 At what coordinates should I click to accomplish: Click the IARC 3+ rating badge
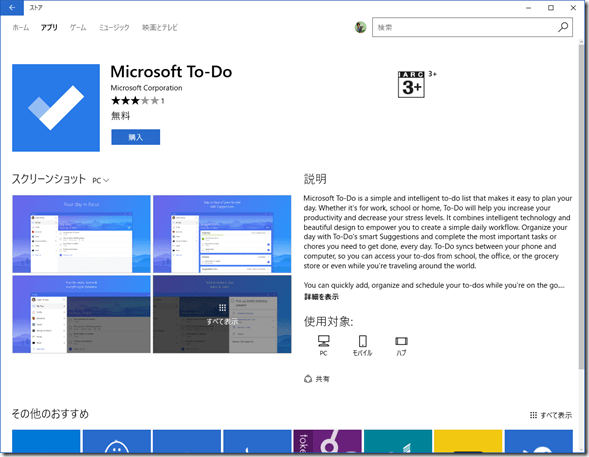click(411, 84)
